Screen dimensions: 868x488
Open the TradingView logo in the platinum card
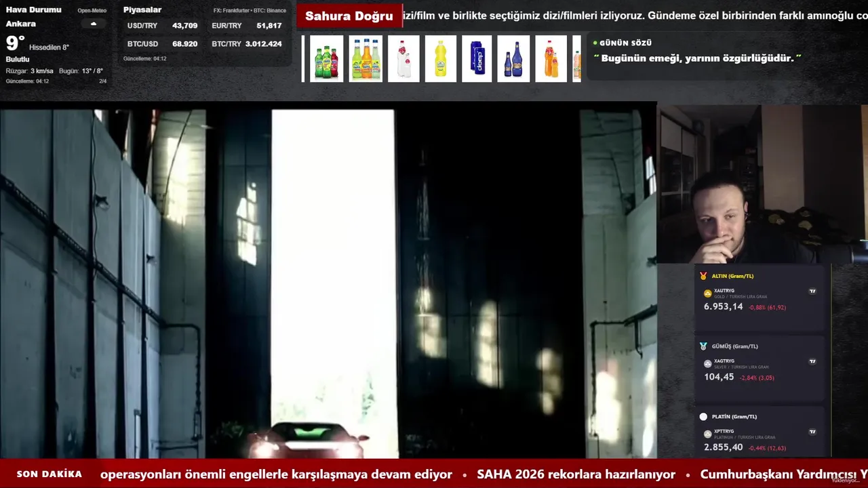812,432
